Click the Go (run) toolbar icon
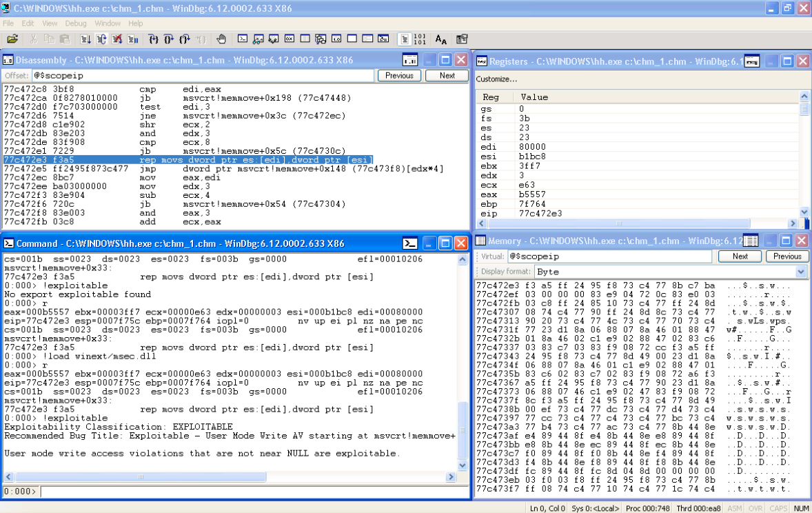The image size is (812, 513). [x=85, y=39]
